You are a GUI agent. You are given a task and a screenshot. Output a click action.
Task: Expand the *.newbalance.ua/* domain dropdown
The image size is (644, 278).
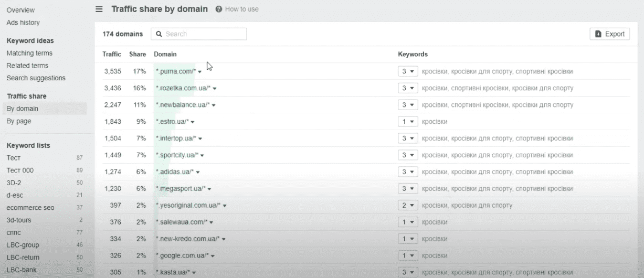point(214,105)
